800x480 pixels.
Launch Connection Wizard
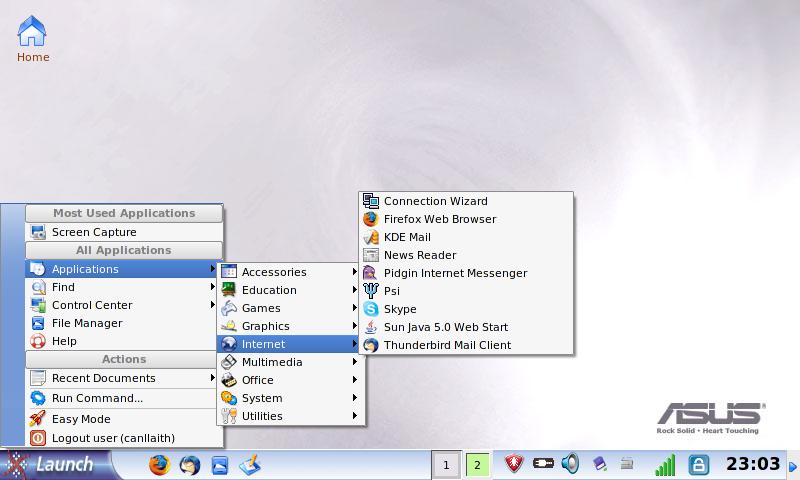[466, 201]
